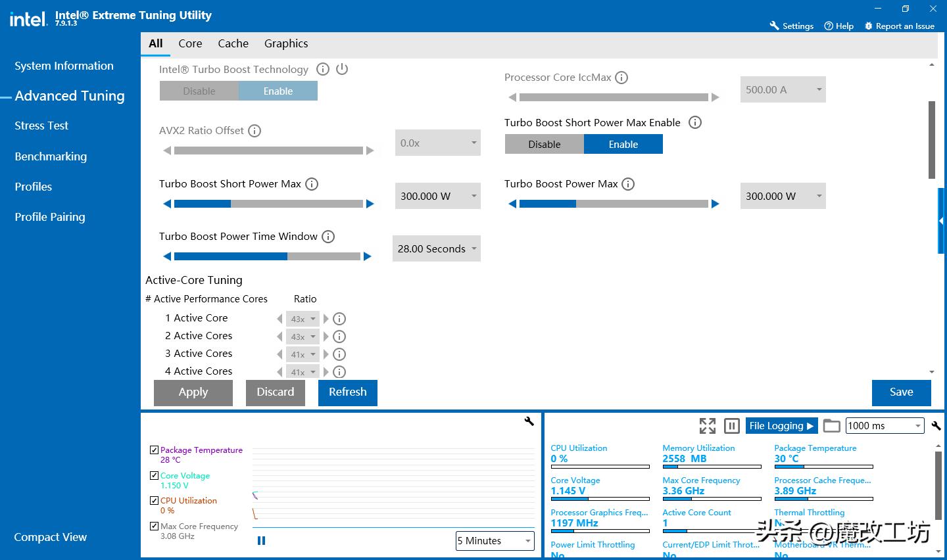
Task: Open the Turbo Boost Short Power Max 300.000 W dropdown
Action: [x=437, y=196]
